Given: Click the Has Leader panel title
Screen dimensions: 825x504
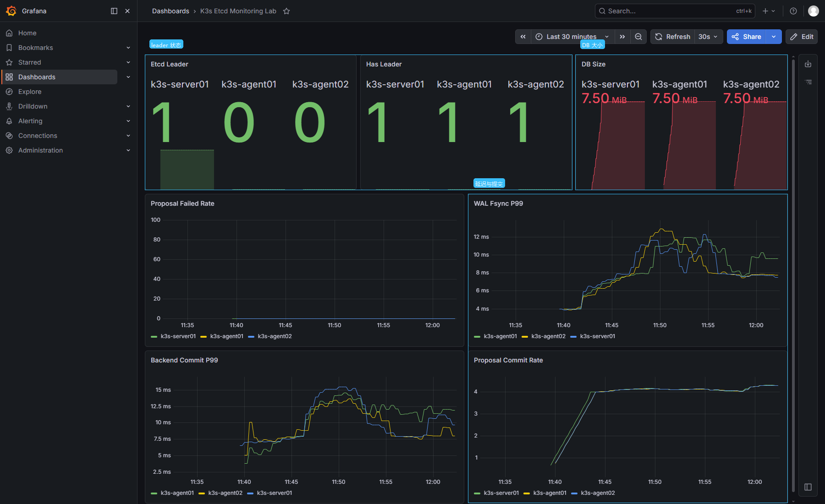Looking at the screenshot, I should (x=384, y=64).
